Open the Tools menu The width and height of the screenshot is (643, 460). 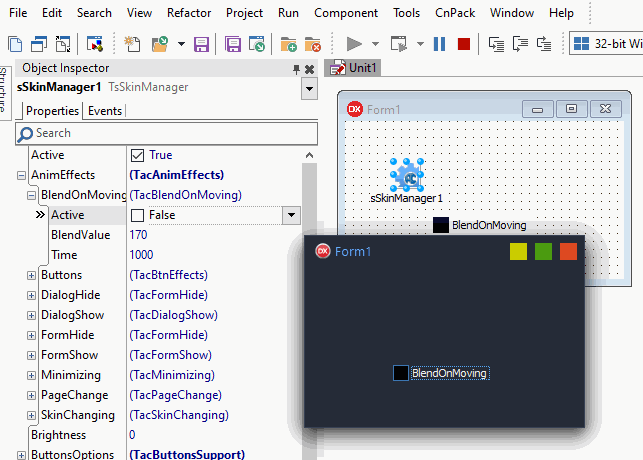[406, 13]
